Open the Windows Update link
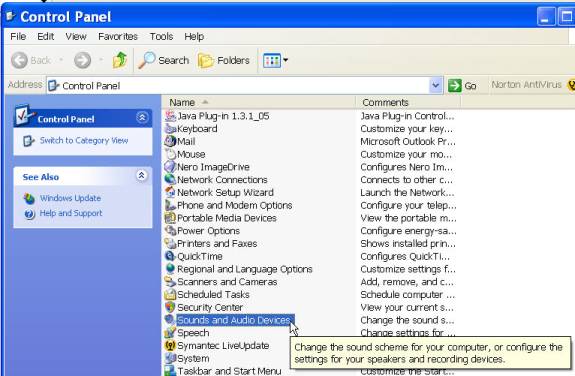Screen dimensions: 575x376 click(70, 198)
